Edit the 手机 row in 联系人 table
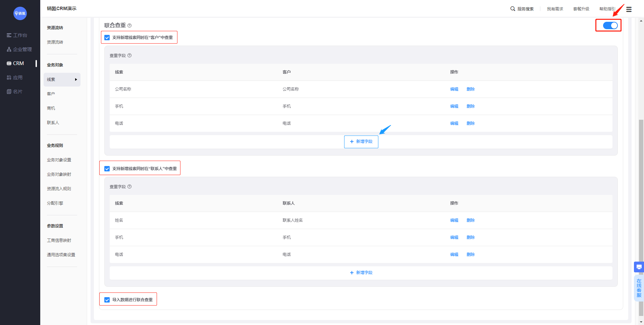644x325 pixels. [x=454, y=237]
